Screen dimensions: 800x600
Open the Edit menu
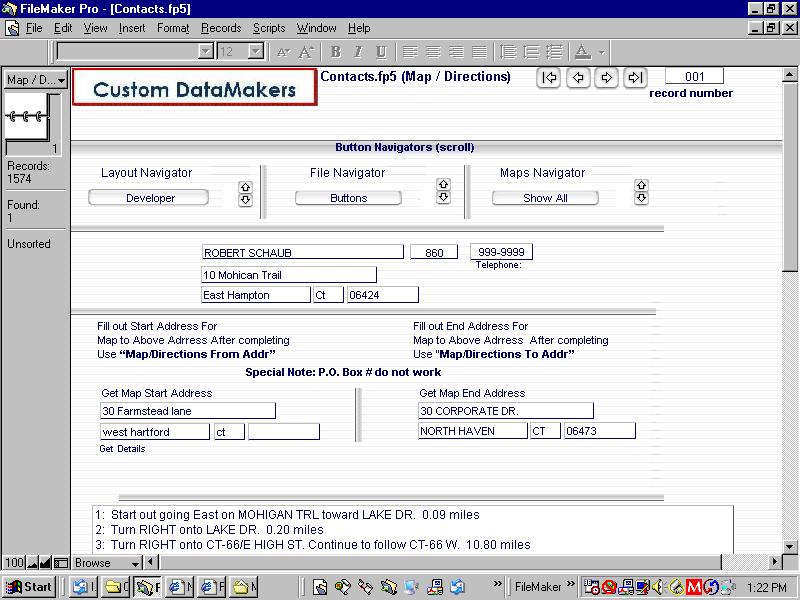pos(63,28)
